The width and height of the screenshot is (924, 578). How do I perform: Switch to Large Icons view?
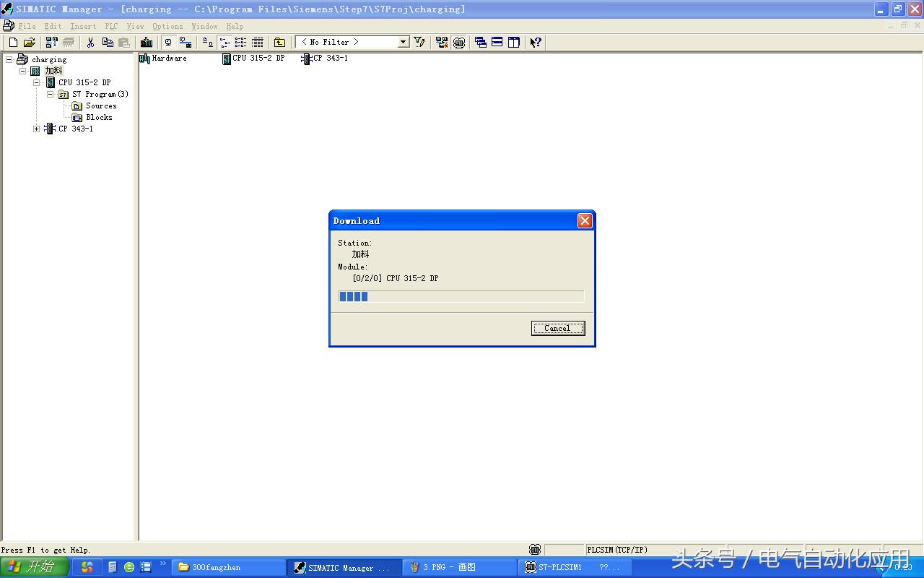208,43
